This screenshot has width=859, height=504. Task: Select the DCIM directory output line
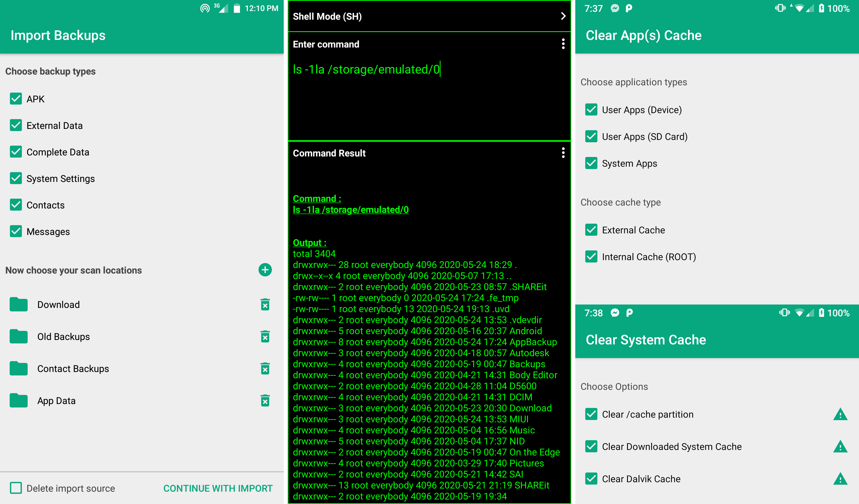412,397
